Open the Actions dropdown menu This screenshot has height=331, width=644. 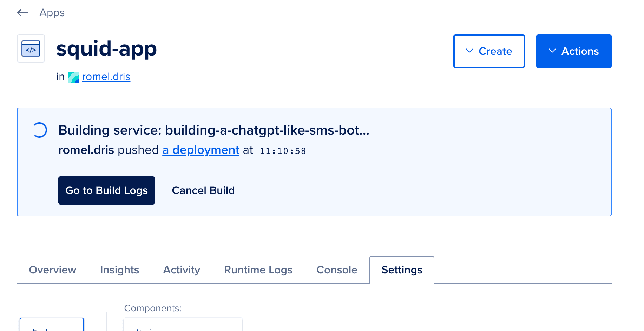pyautogui.click(x=574, y=51)
